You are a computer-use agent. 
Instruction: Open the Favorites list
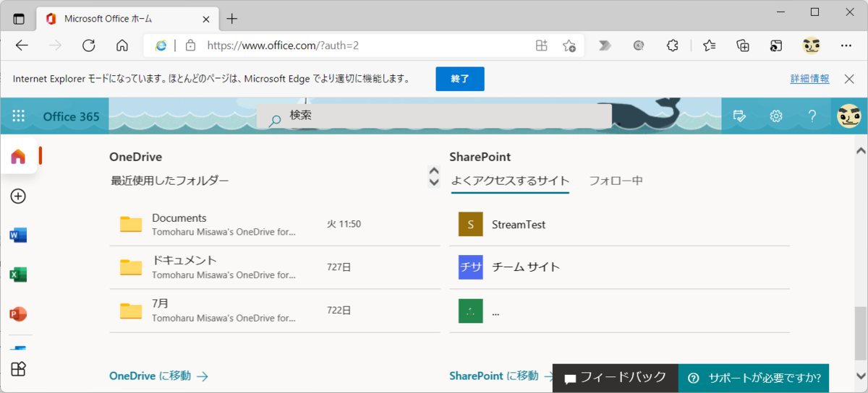point(709,46)
